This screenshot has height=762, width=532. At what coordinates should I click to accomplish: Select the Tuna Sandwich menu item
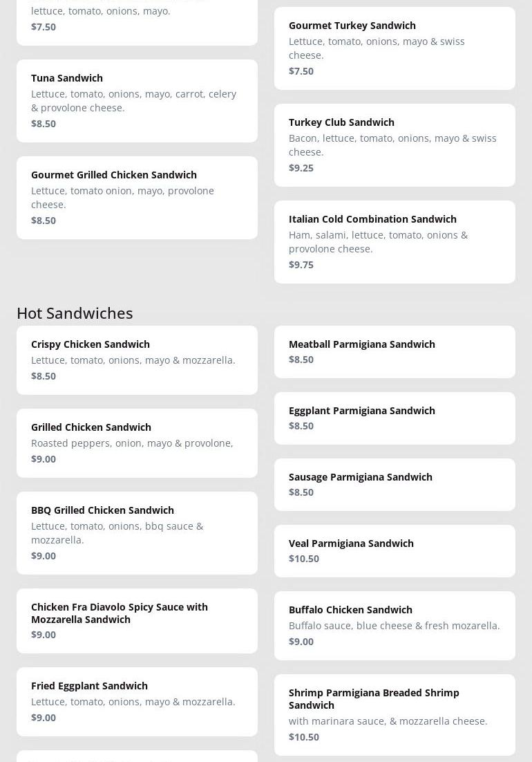[x=137, y=100]
